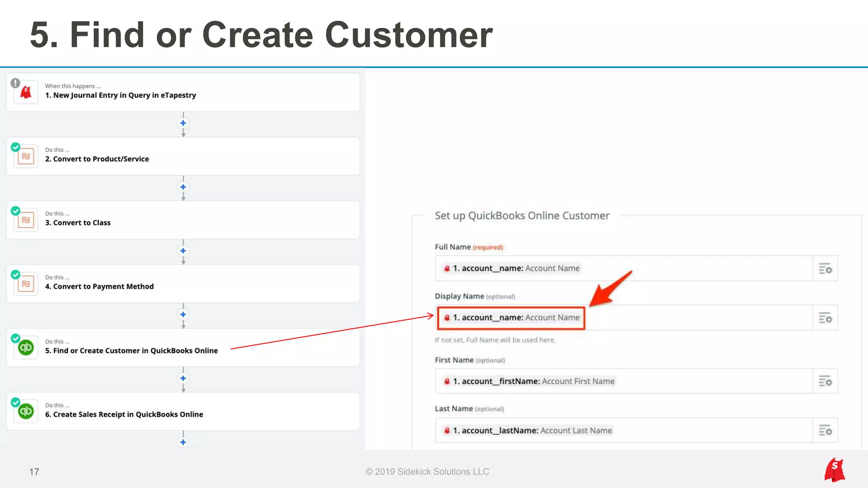Open insert-field menu for Display Name
The image size is (868, 488).
[825, 318]
